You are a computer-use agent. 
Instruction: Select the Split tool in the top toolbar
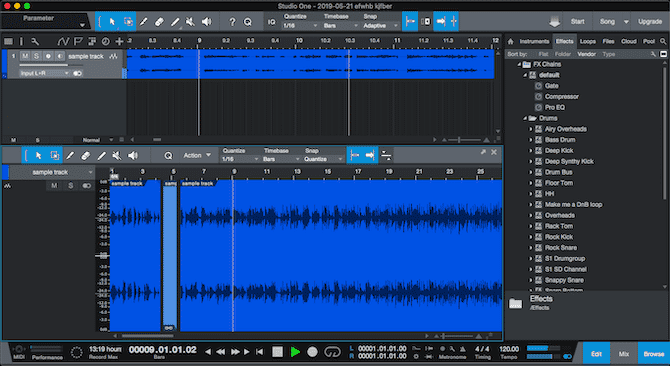(x=144, y=22)
